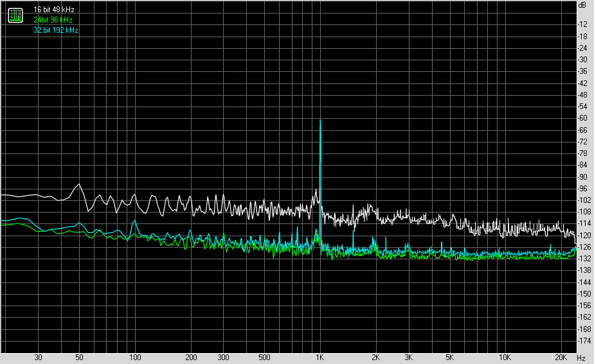Click the cyan trace's spike at 100 Hz

tap(134, 221)
